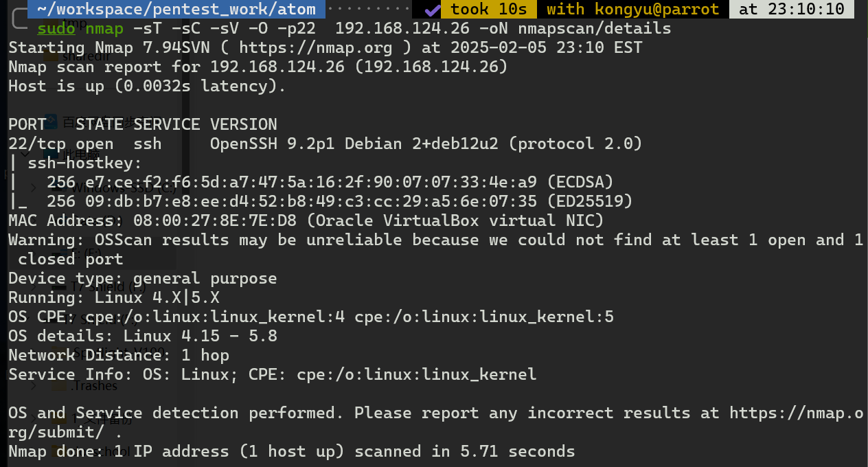
Task: Expand the Windows-SSD (C:) tree chevron
Action: point(32,187)
